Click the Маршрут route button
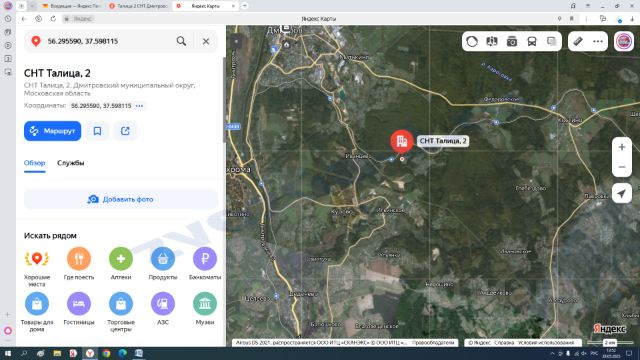The height and width of the screenshot is (360, 640). 52,131
